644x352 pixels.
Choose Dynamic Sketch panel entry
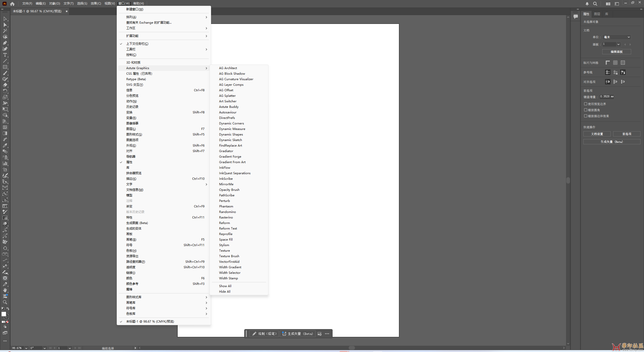pyautogui.click(x=239, y=140)
